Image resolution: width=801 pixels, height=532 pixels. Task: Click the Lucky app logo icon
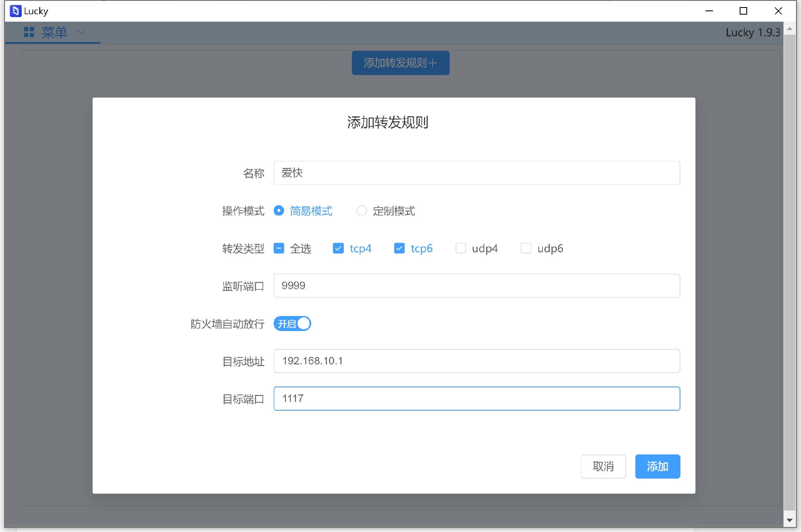tap(15, 11)
